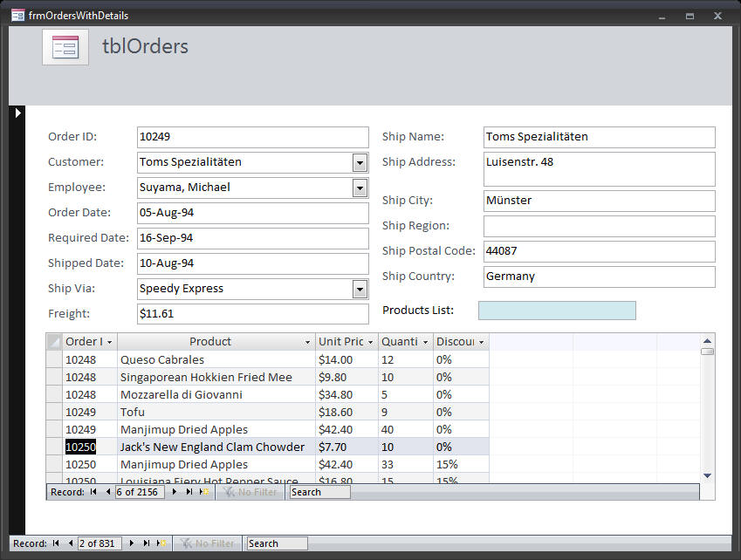This screenshot has width=741, height=560.
Task: Open Discount column header filter arrow
Action: 481,342
